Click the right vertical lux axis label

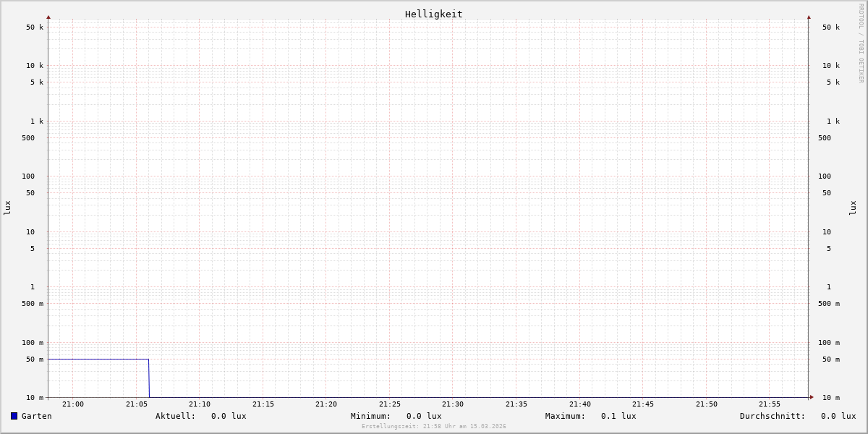[x=853, y=208]
